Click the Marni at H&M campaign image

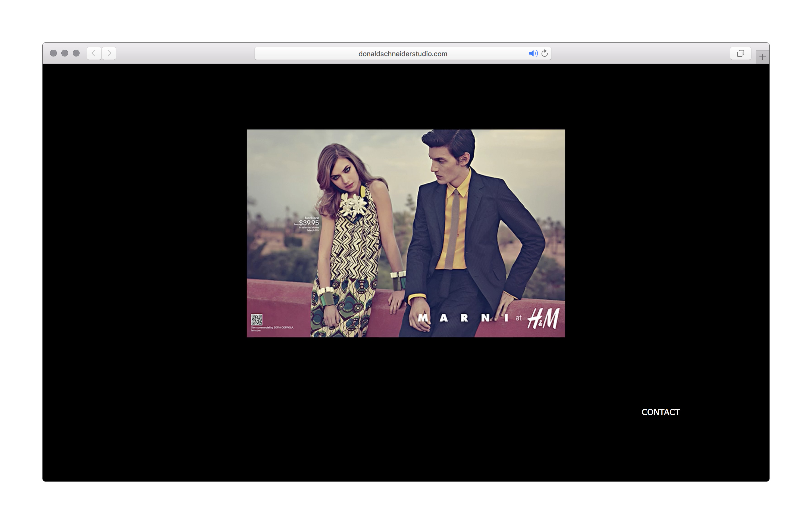(406, 233)
